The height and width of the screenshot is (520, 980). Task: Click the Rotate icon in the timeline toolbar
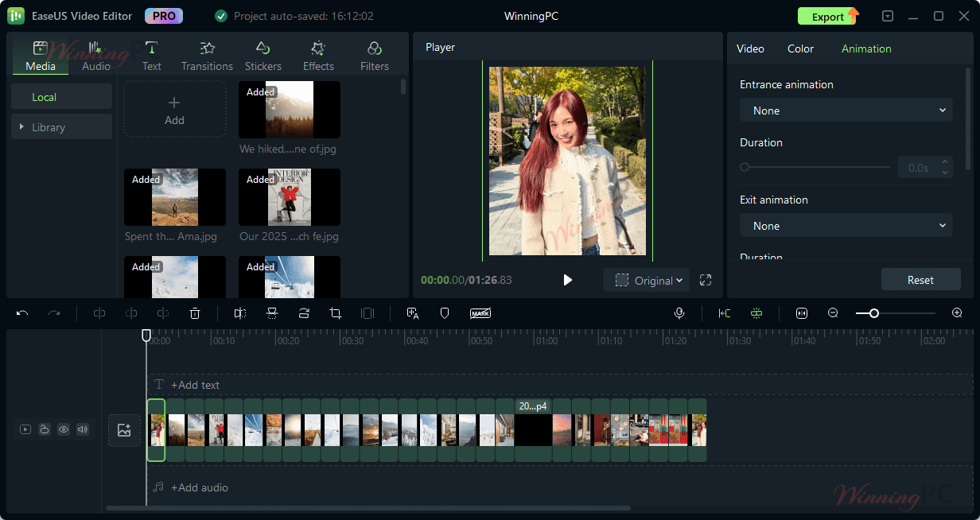(304, 313)
